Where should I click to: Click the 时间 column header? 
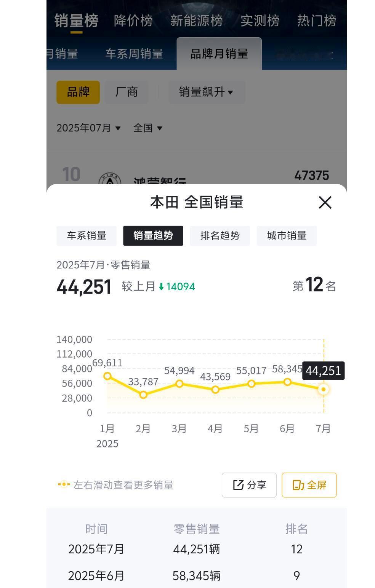tap(96, 529)
